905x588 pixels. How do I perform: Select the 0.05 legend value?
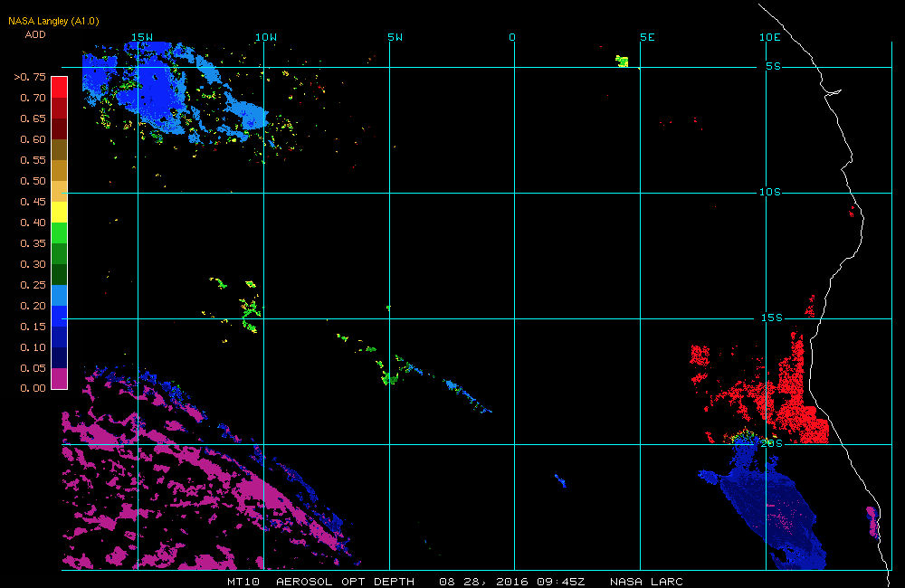click(x=33, y=367)
